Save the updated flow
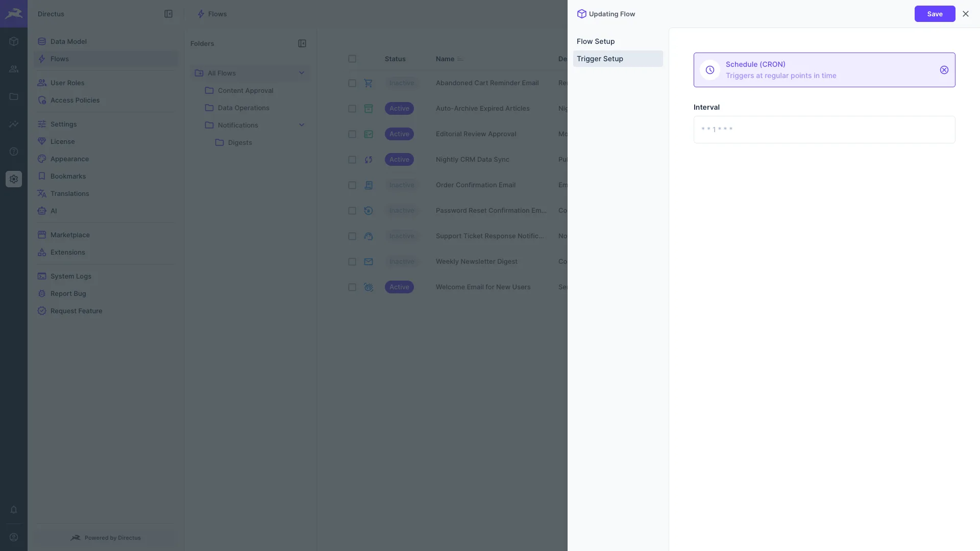 pos(935,14)
